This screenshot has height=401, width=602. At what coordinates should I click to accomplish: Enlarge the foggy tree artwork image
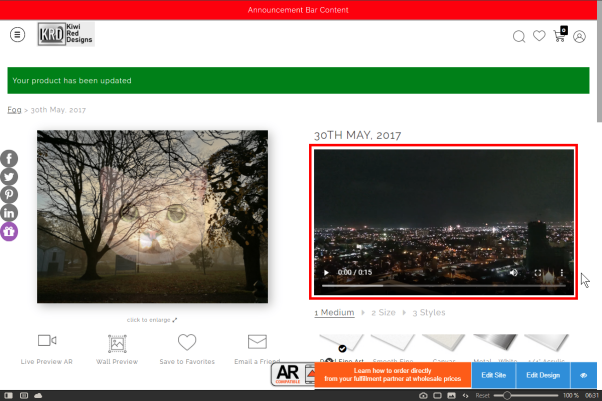point(152,216)
